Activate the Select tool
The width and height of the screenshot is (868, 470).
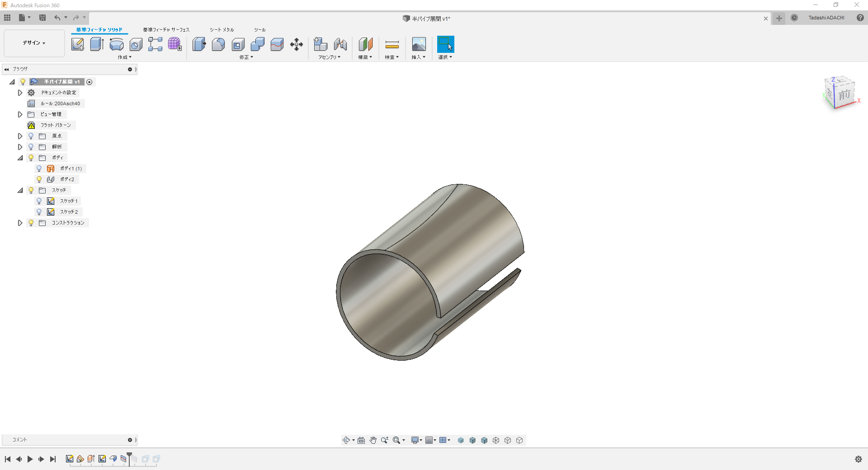445,44
